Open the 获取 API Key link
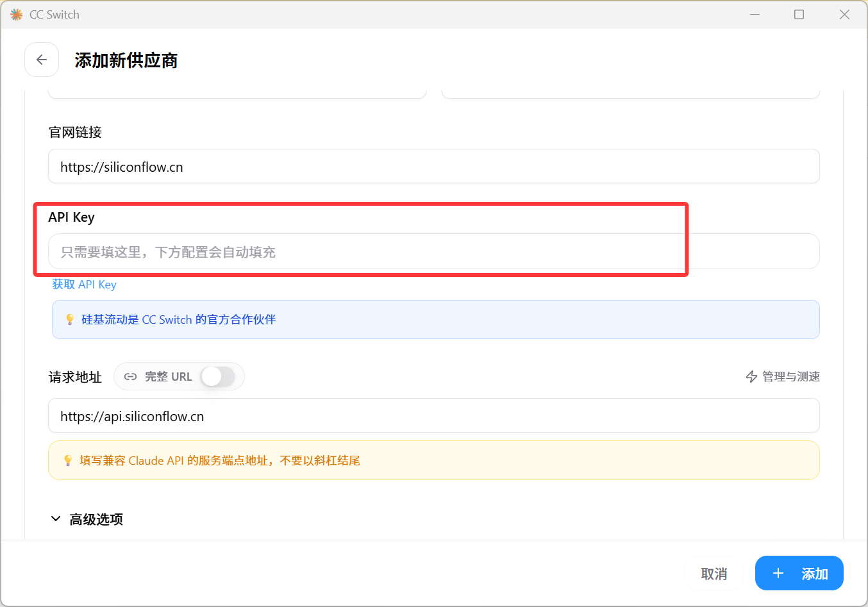 84,285
